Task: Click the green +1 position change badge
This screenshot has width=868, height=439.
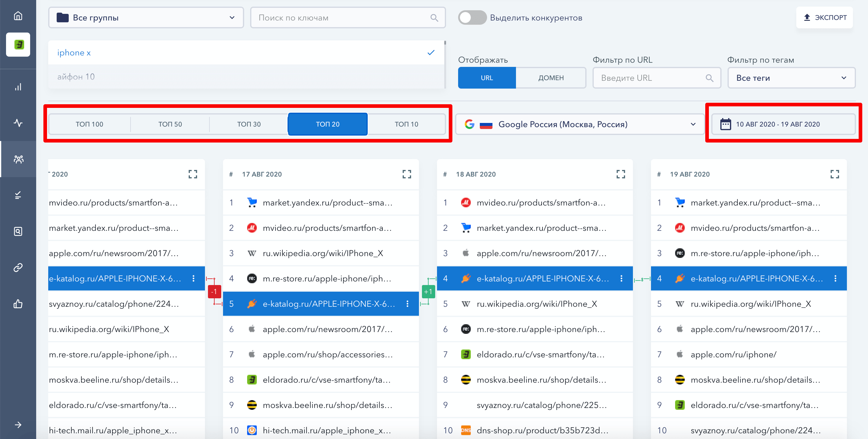Action: coord(428,291)
